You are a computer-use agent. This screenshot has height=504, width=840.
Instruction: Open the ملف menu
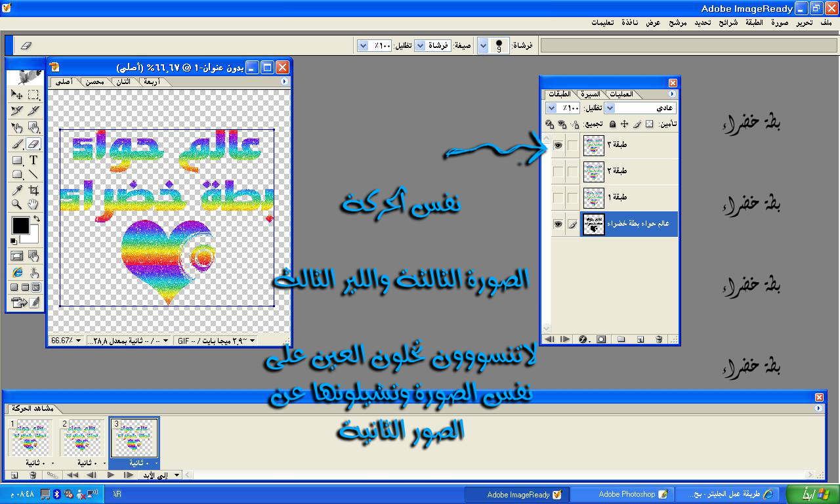826,22
